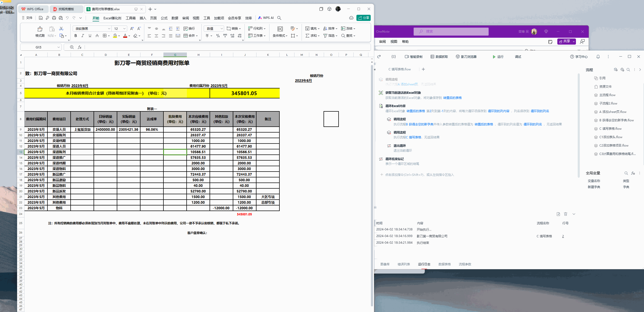Image resolution: width=644 pixels, height=312 pixels.
Task: Click the search icon in 流程 panel
Action: [628, 70]
